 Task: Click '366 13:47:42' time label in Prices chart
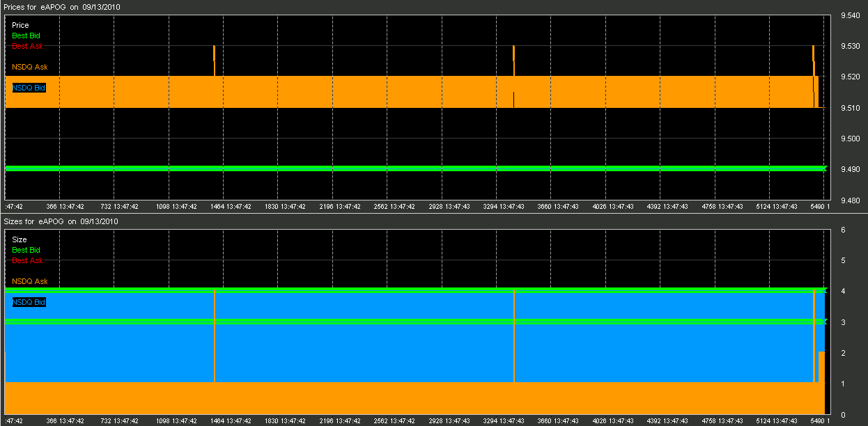(x=65, y=207)
